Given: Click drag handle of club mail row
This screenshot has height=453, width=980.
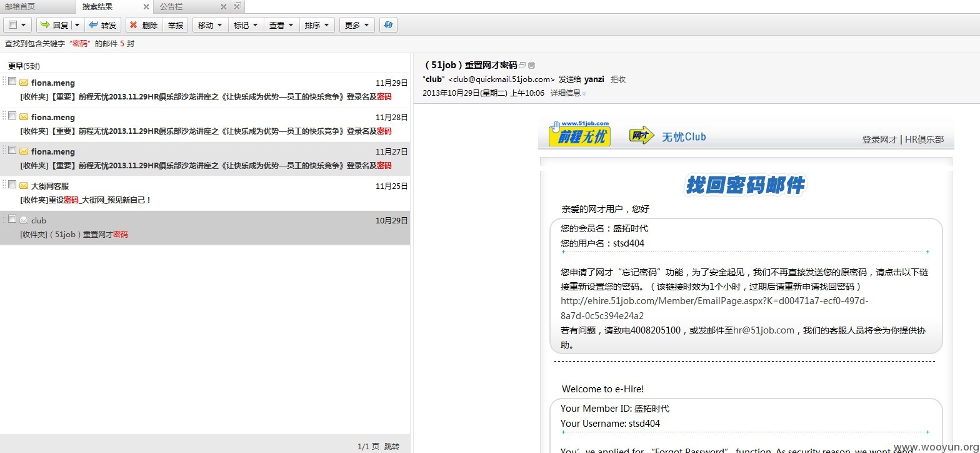Looking at the screenshot, I should pyautogui.click(x=4, y=219).
